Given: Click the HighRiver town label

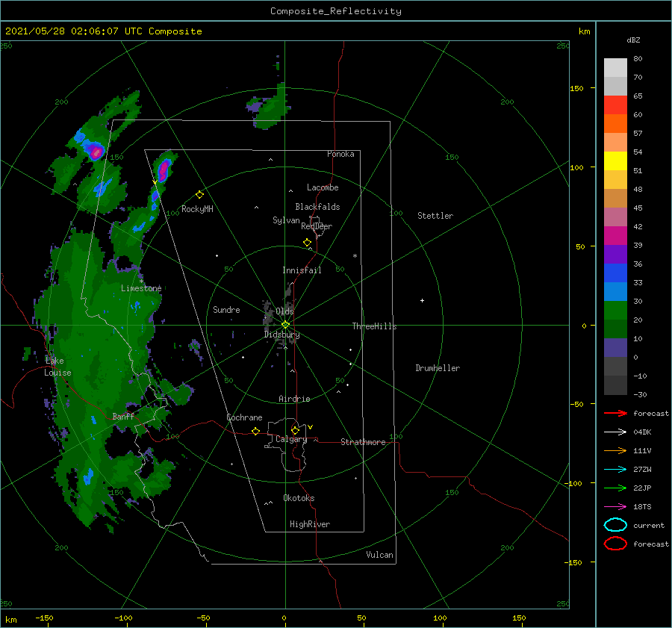Looking at the screenshot, I should coord(310,524).
